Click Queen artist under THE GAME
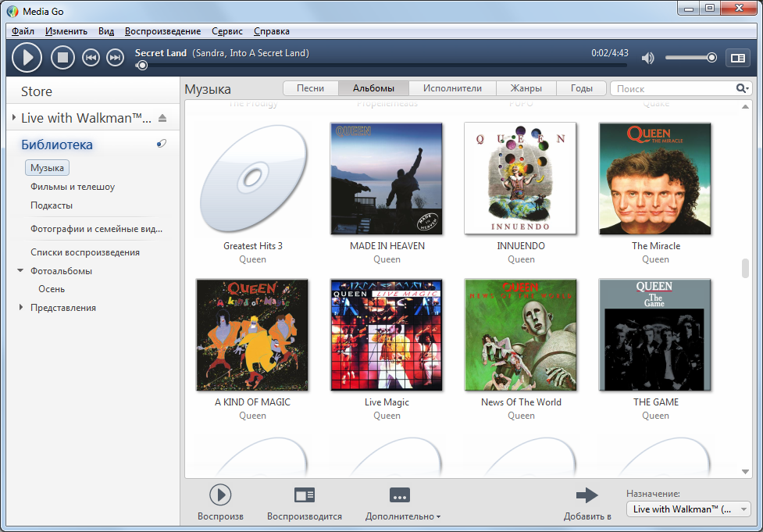 tap(655, 416)
